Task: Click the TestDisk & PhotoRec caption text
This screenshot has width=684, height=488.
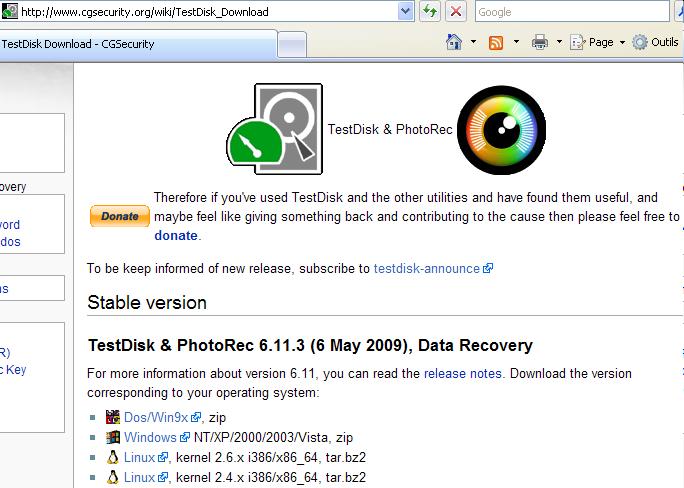Action: coord(390,130)
